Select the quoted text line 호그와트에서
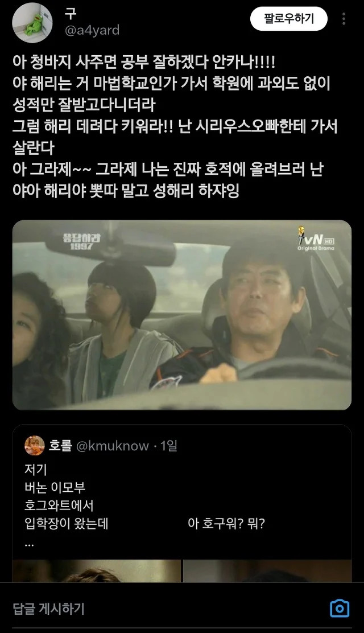 59,505
